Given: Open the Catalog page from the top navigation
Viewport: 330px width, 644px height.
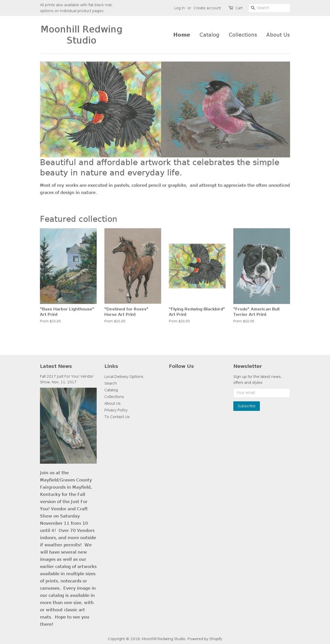Looking at the screenshot, I should tap(209, 35).
